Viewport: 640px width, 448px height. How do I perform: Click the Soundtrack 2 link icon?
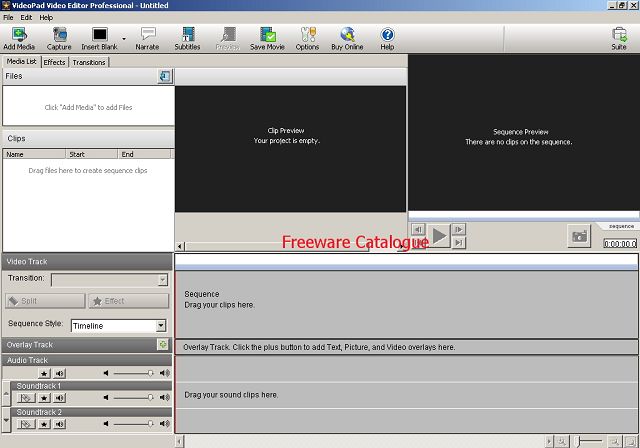pos(26,424)
